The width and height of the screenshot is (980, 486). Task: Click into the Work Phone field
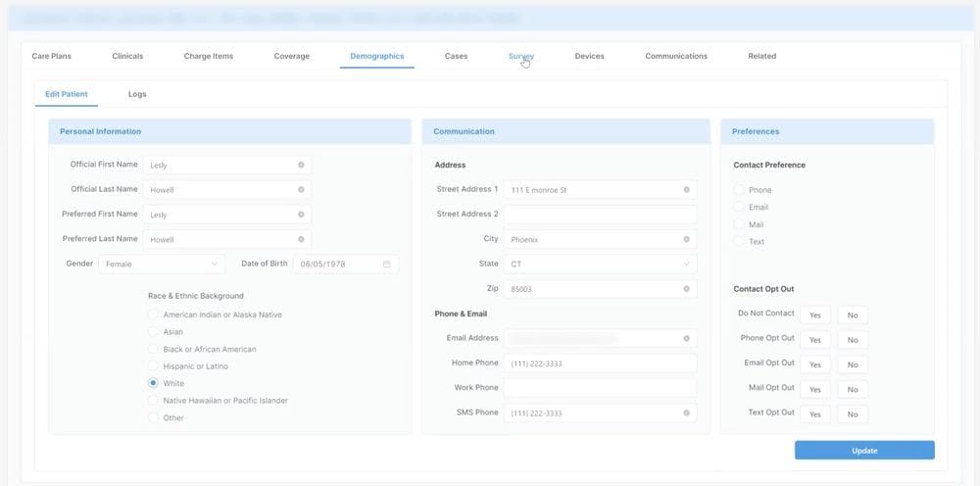[x=600, y=388]
